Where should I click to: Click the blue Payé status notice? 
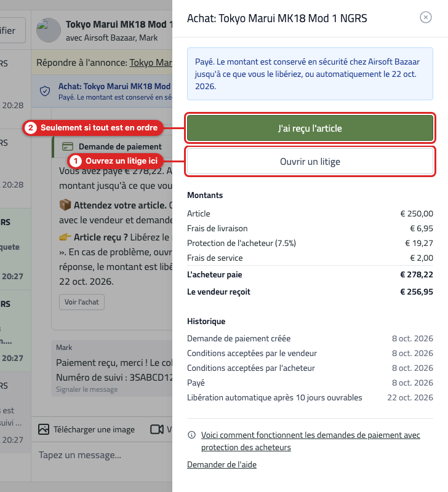pos(310,74)
